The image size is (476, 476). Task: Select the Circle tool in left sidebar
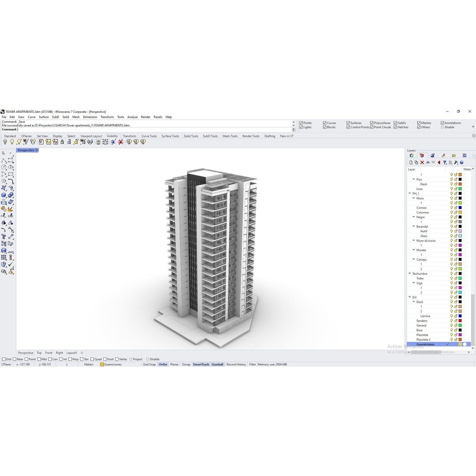pyautogui.click(x=4, y=167)
